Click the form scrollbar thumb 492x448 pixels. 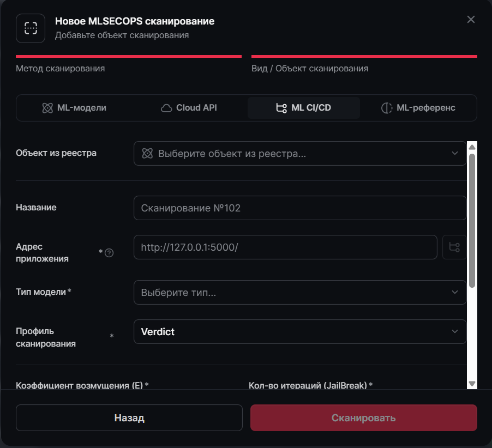(x=472, y=220)
